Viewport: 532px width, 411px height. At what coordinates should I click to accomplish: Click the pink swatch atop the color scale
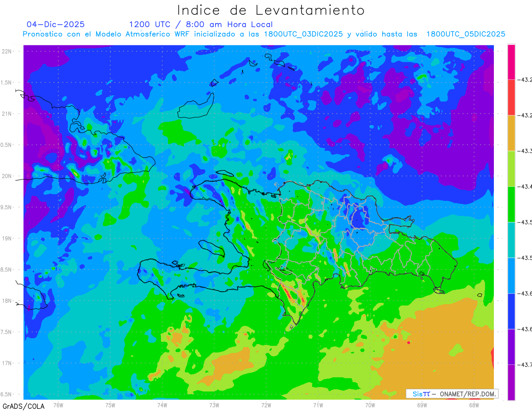tap(511, 62)
